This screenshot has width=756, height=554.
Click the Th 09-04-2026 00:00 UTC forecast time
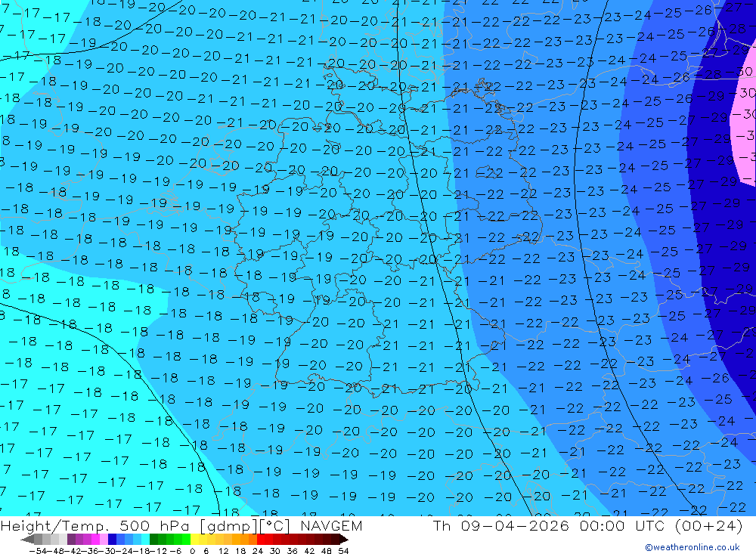tap(587, 525)
